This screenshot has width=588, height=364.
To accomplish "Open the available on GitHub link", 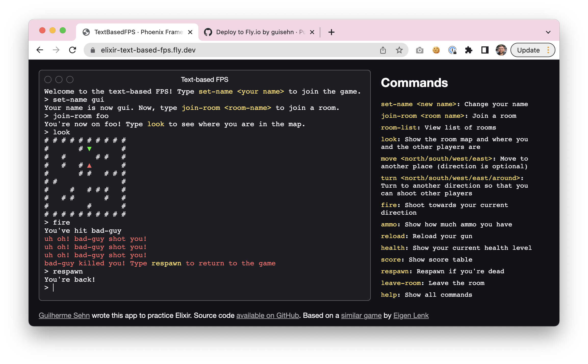I will pos(267,316).
